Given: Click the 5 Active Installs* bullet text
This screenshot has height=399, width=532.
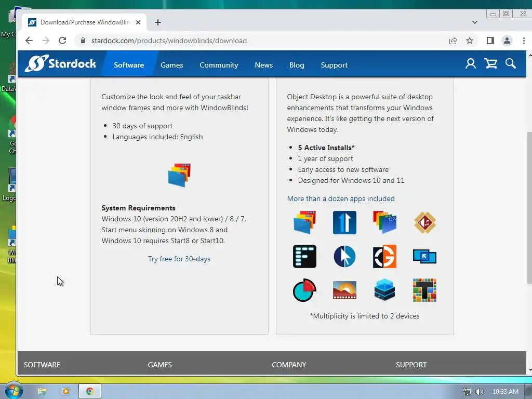Looking at the screenshot, I should [x=326, y=148].
